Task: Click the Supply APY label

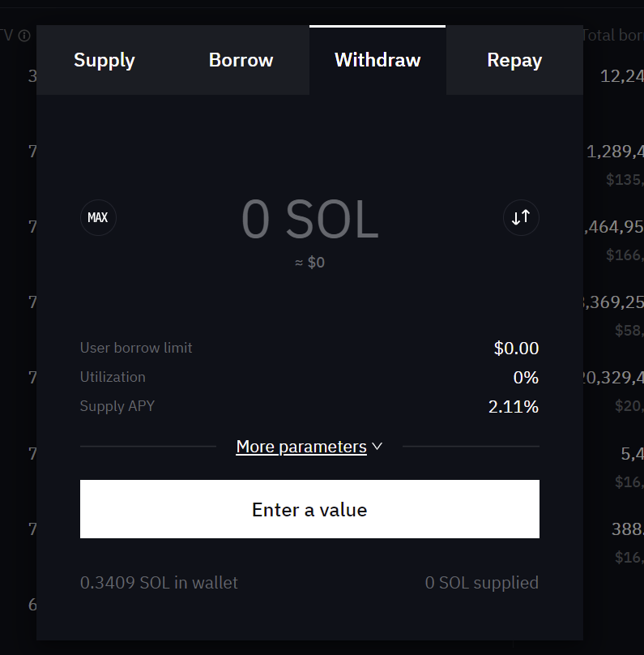Action: pyautogui.click(x=117, y=406)
